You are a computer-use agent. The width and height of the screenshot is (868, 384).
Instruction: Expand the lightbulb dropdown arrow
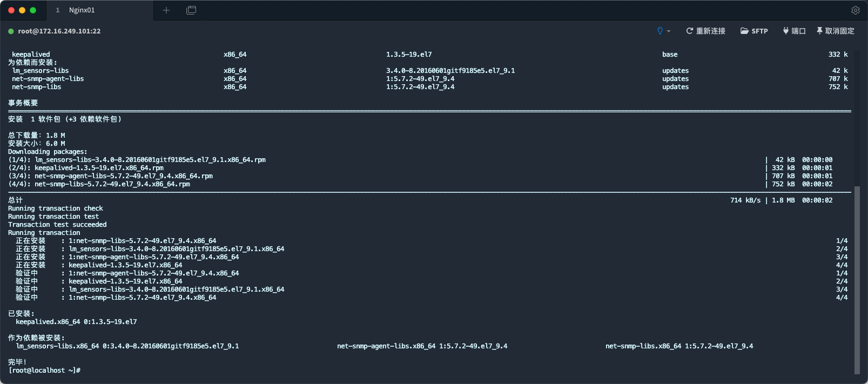[x=669, y=31]
